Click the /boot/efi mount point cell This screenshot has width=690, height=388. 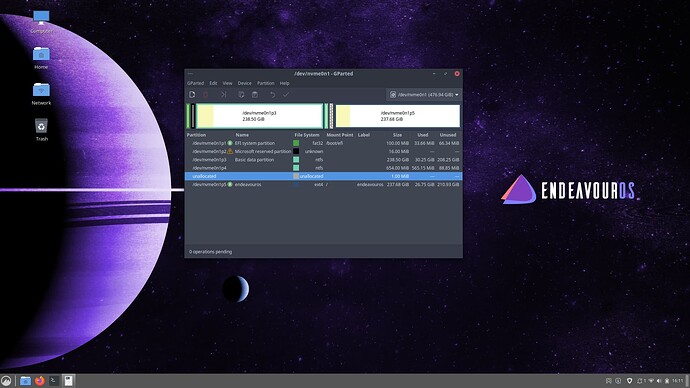pos(334,143)
